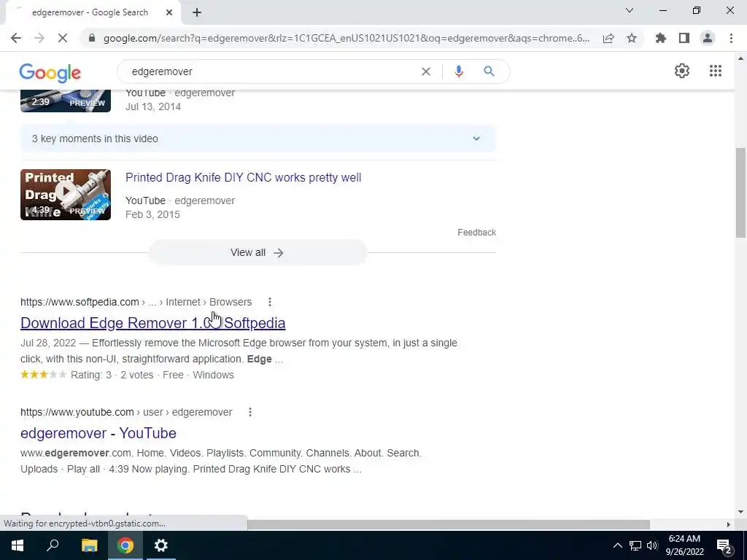Viewport: 747px width, 560px height.
Task: Open the volume tray icon
Action: coord(652,545)
